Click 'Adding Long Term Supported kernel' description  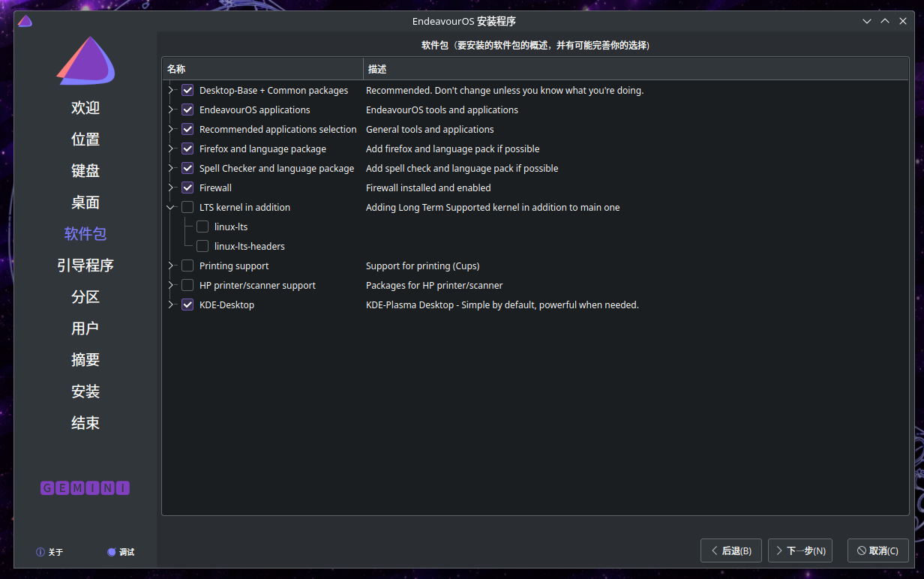493,207
